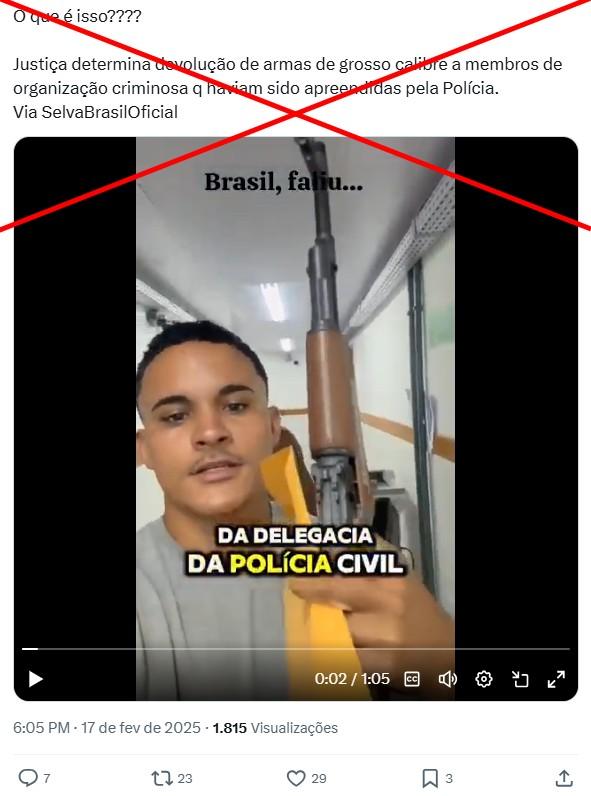Open timestamp 6:05 PM link
Viewport: 591px width, 796px height.
point(41,728)
